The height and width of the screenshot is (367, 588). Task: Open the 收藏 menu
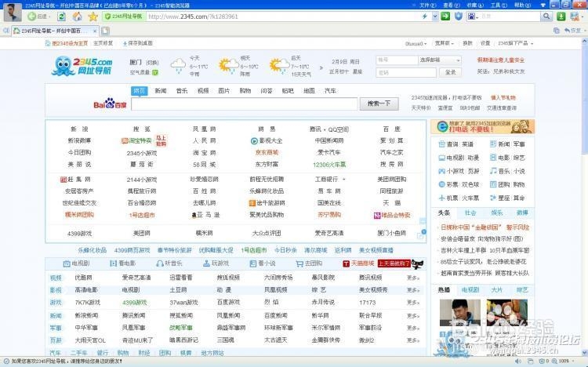[x=475, y=5]
